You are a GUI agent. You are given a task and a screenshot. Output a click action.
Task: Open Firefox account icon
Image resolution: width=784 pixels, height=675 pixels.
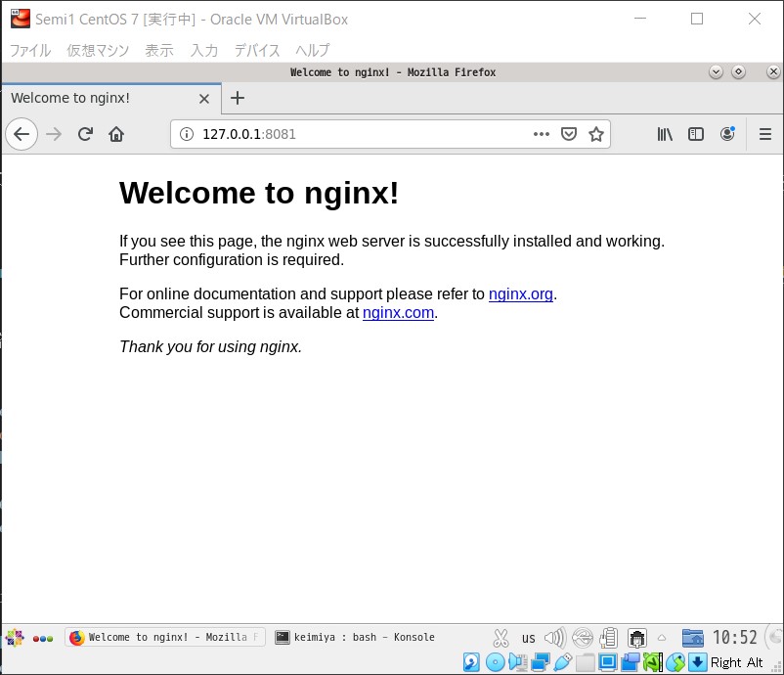coord(727,134)
